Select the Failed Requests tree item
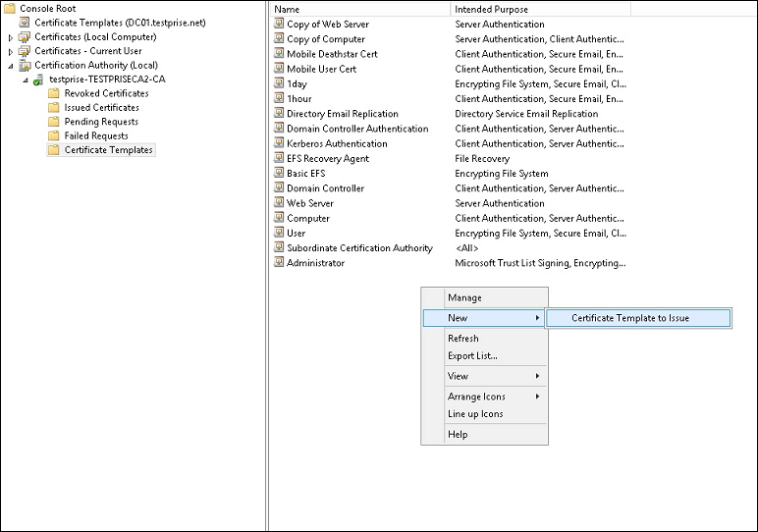The image size is (758, 532). tap(96, 135)
